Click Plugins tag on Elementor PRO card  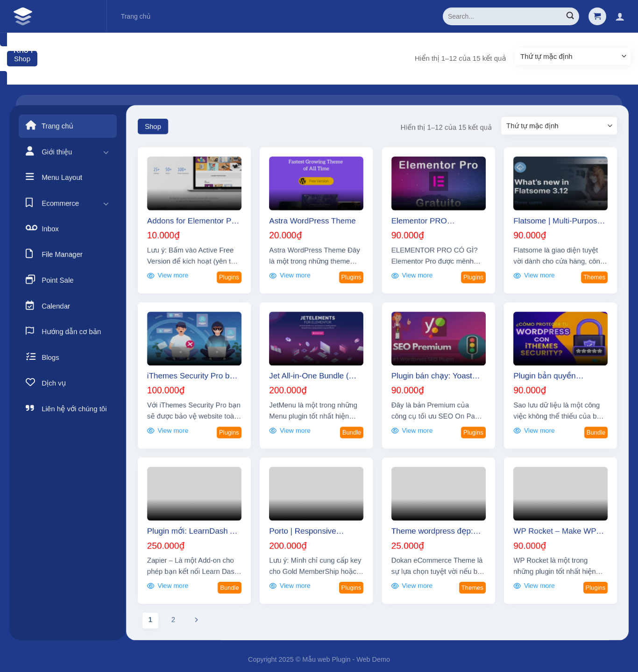pos(473,278)
